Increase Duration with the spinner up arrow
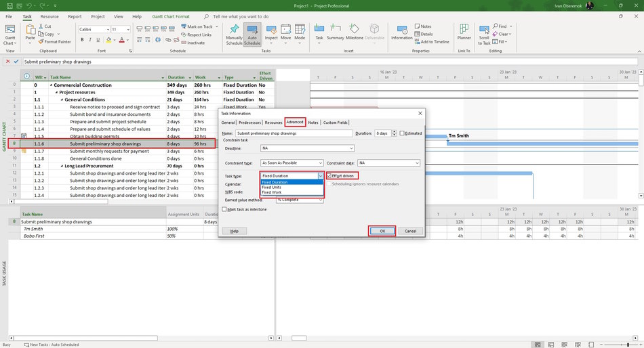This screenshot has width=644, height=348. [x=395, y=132]
